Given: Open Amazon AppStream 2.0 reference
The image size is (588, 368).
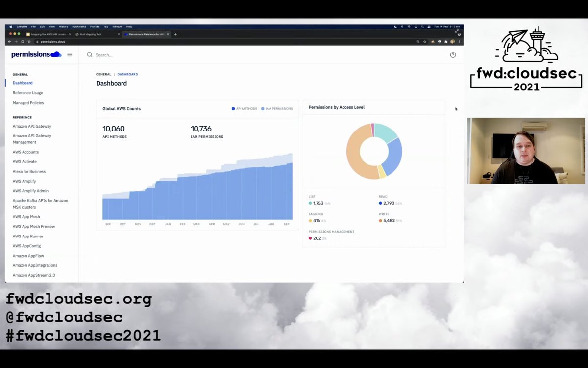Looking at the screenshot, I should click(x=34, y=275).
